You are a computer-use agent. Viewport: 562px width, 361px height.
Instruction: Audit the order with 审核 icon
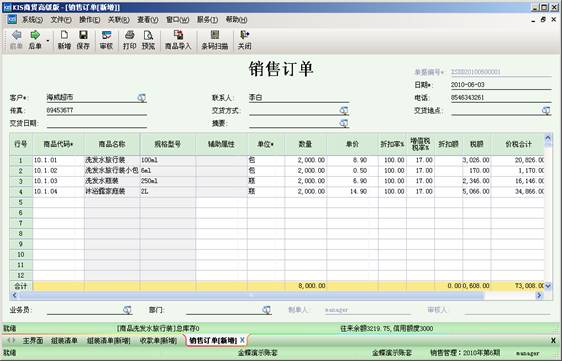click(106, 39)
